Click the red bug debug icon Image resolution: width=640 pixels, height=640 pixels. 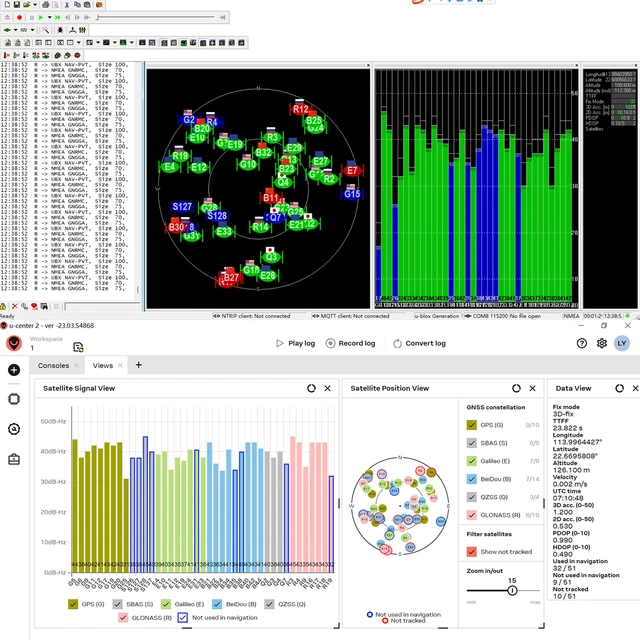pos(60,30)
